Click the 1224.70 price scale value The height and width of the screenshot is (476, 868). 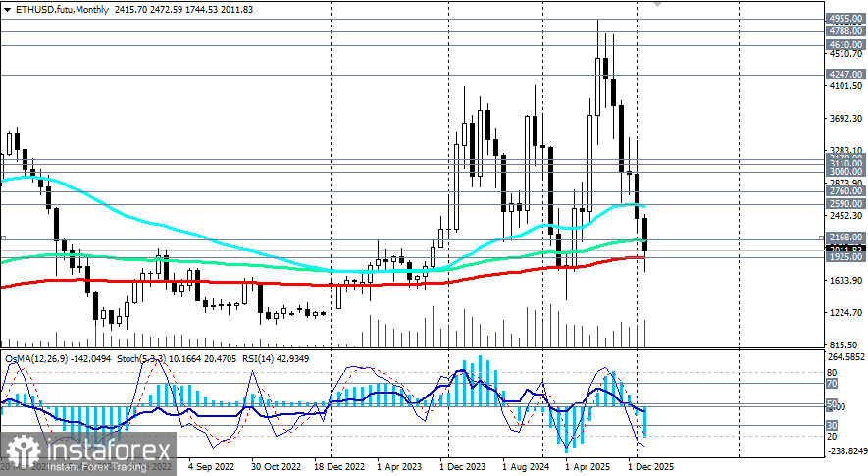844,313
